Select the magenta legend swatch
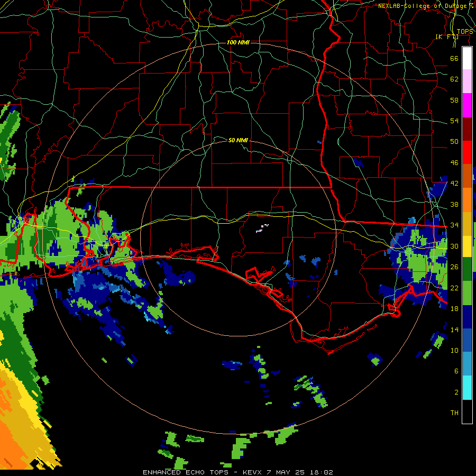This screenshot has height=476, width=476. (x=467, y=105)
